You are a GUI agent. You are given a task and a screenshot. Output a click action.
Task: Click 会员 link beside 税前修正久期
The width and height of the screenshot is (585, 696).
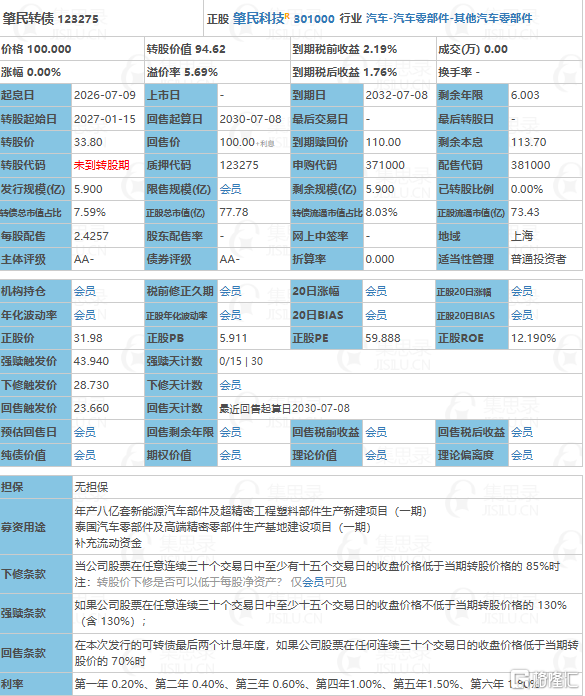pos(230,291)
